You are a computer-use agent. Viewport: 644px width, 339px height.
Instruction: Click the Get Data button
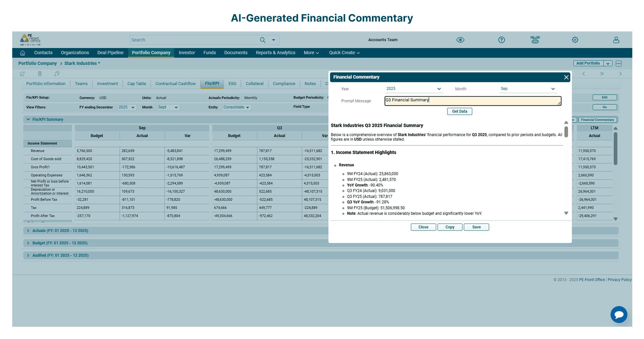pos(459,111)
